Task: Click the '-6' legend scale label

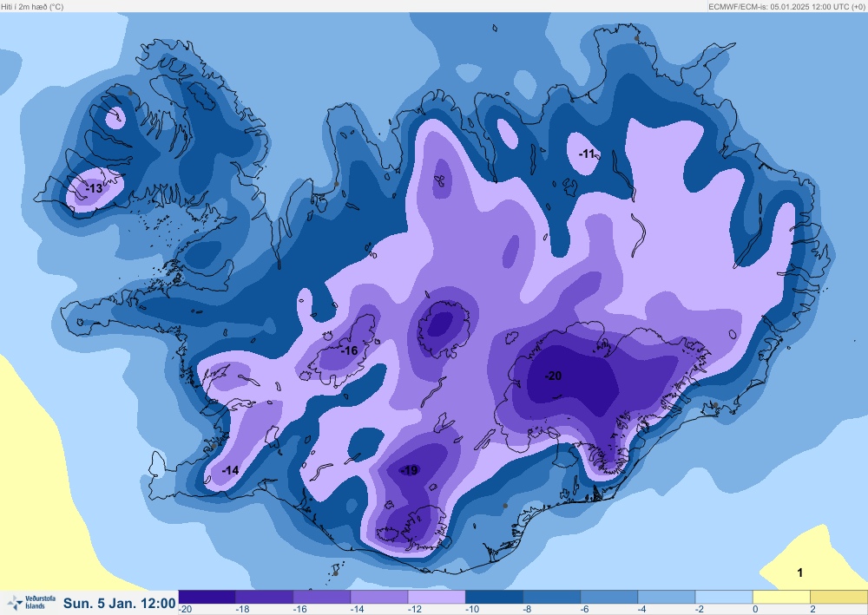Action: [x=586, y=609]
